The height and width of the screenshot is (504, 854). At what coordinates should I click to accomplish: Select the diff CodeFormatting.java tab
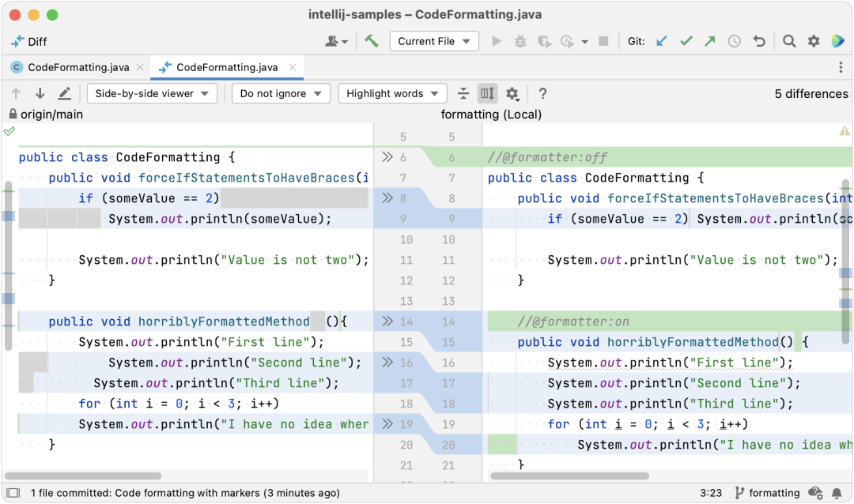point(227,67)
